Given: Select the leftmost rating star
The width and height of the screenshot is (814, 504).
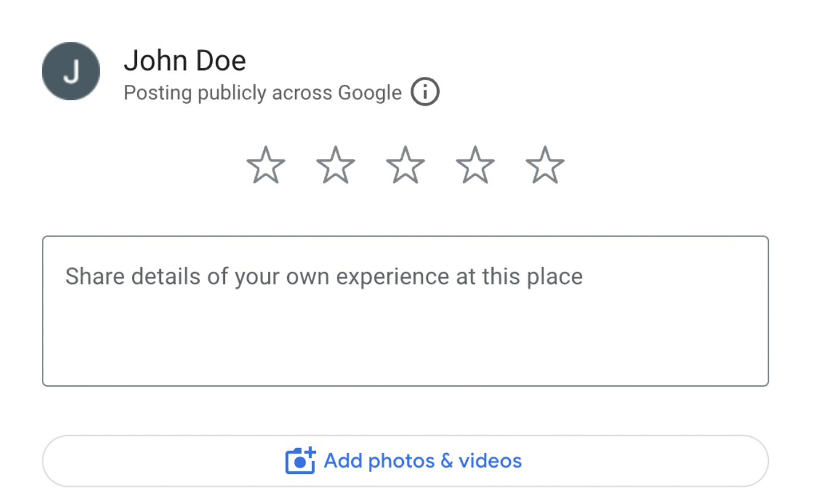Looking at the screenshot, I should (x=266, y=165).
